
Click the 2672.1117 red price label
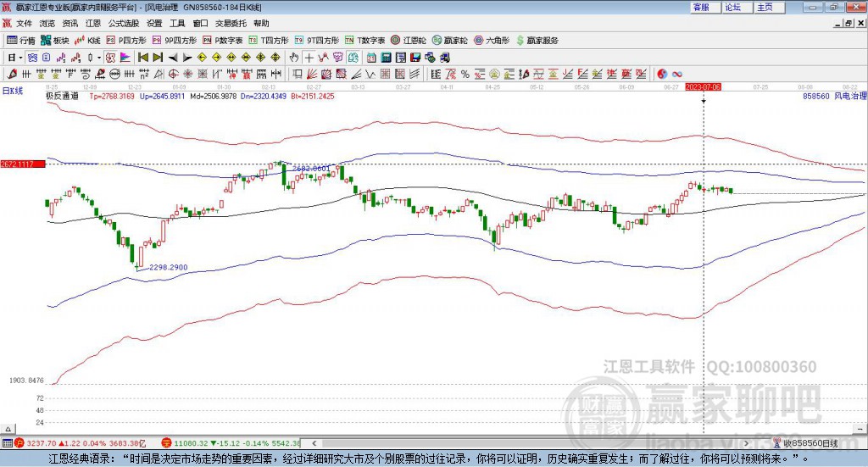(x=22, y=164)
